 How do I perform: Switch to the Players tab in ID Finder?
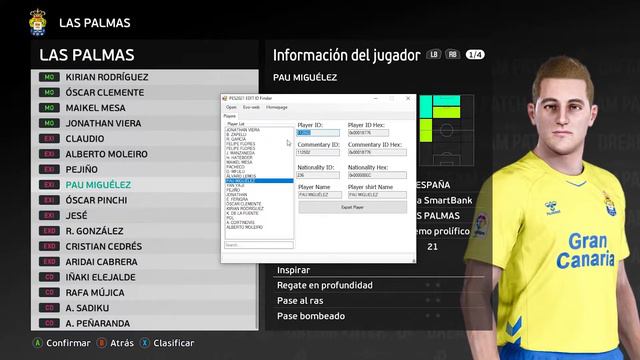229,116
